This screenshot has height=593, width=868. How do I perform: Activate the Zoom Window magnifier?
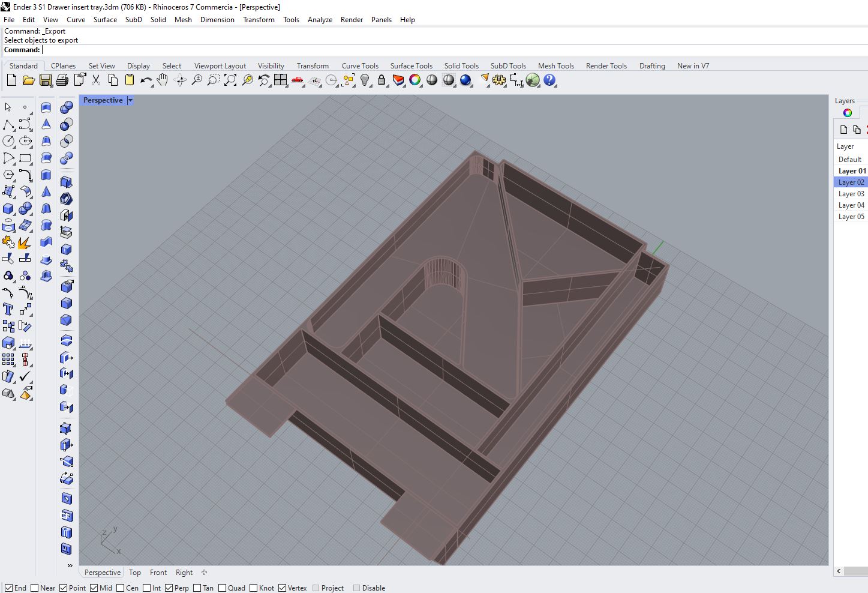click(213, 80)
